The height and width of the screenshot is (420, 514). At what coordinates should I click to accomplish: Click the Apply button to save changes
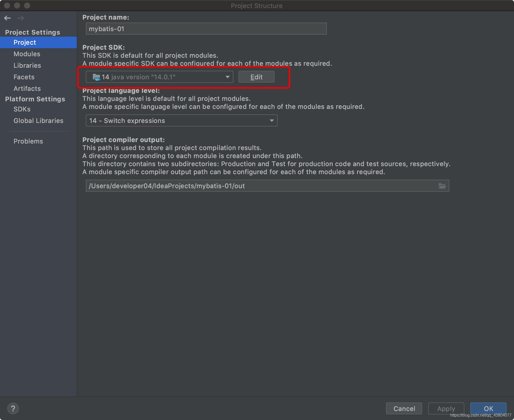[x=445, y=408]
